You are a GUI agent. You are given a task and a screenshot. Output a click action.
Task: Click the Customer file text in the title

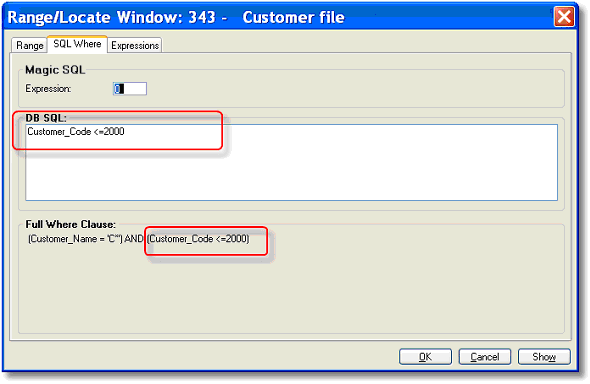[x=293, y=17]
